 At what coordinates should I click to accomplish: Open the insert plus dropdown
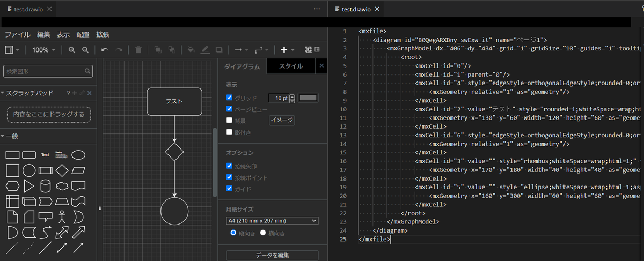pyautogui.click(x=287, y=50)
